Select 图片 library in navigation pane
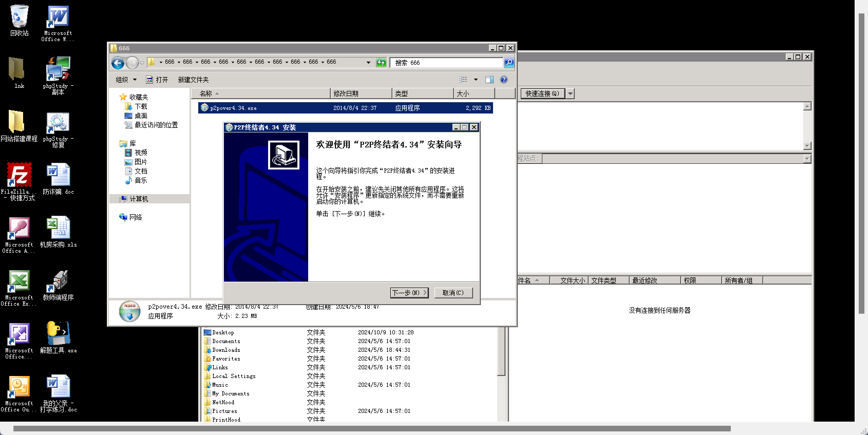868x435 pixels. point(136,162)
